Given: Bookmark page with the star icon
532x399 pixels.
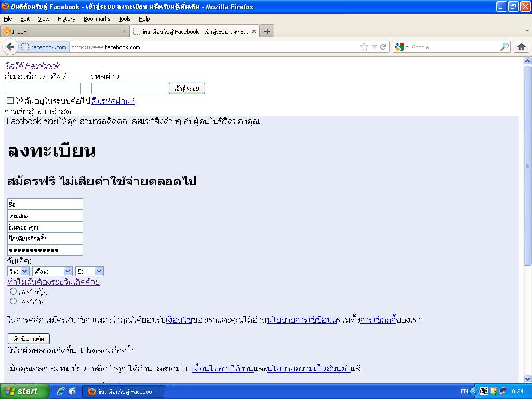Looking at the screenshot, I should coord(364,47).
